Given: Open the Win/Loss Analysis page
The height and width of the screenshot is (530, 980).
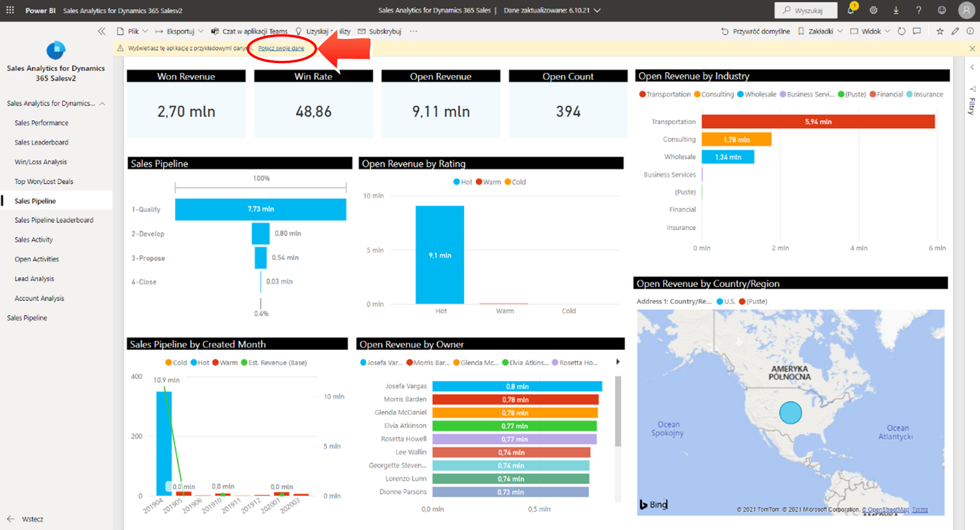Looking at the screenshot, I should pyautogui.click(x=41, y=162).
